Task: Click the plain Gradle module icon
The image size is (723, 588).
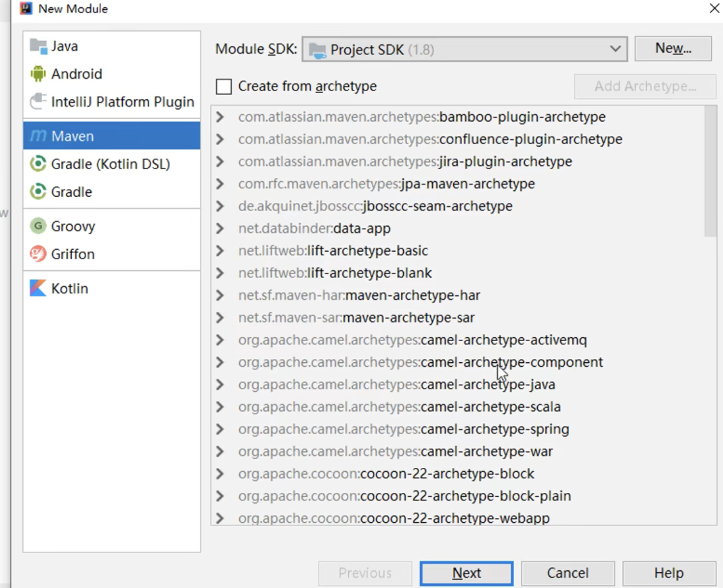Action: click(38, 191)
